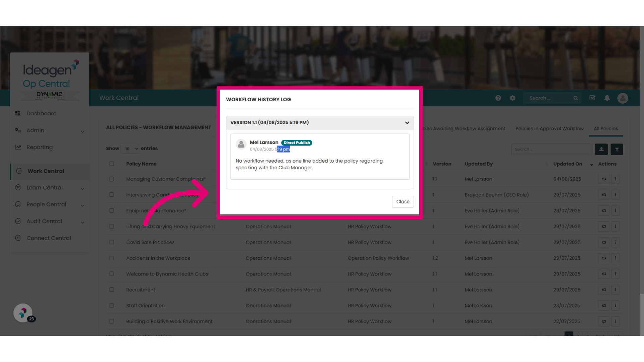This screenshot has width=644, height=362.
Task: Click workflow history icon for Recruitment row
Action: (604, 290)
